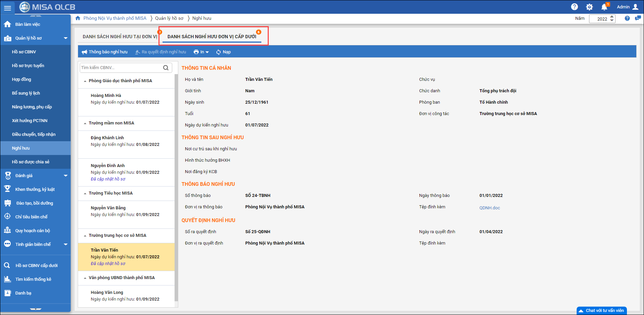Increase the year using the up stepper
This screenshot has height=315, width=644.
612,17
